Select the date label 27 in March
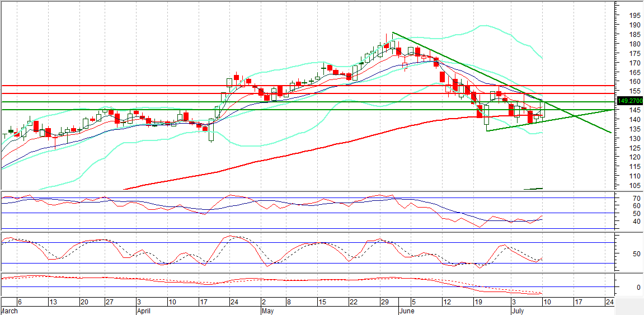 (x=109, y=302)
